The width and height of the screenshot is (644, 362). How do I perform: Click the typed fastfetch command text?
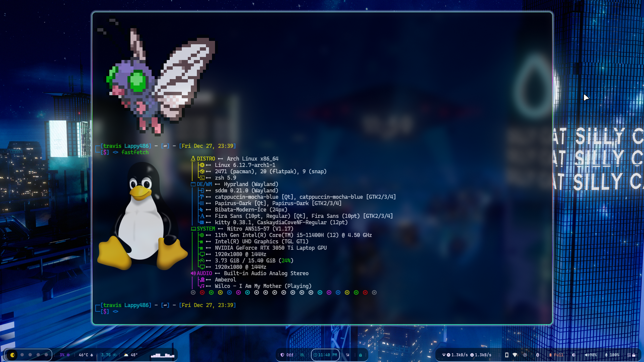(x=135, y=152)
